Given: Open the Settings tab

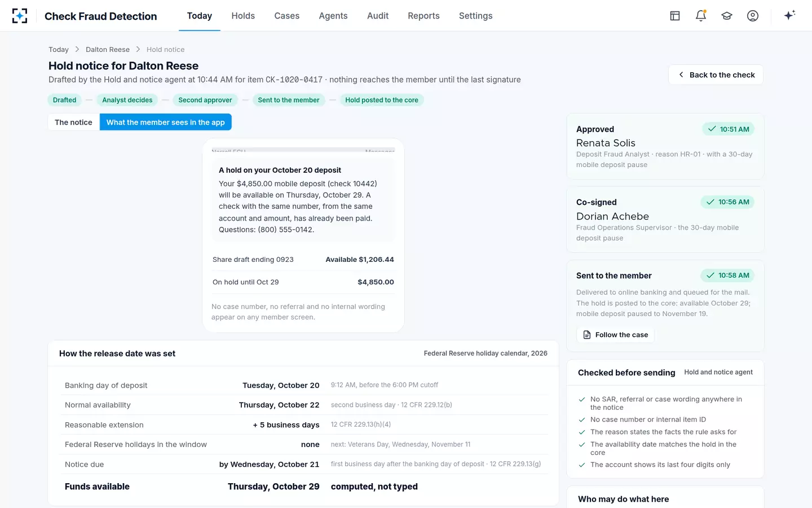Looking at the screenshot, I should (x=476, y=16).
